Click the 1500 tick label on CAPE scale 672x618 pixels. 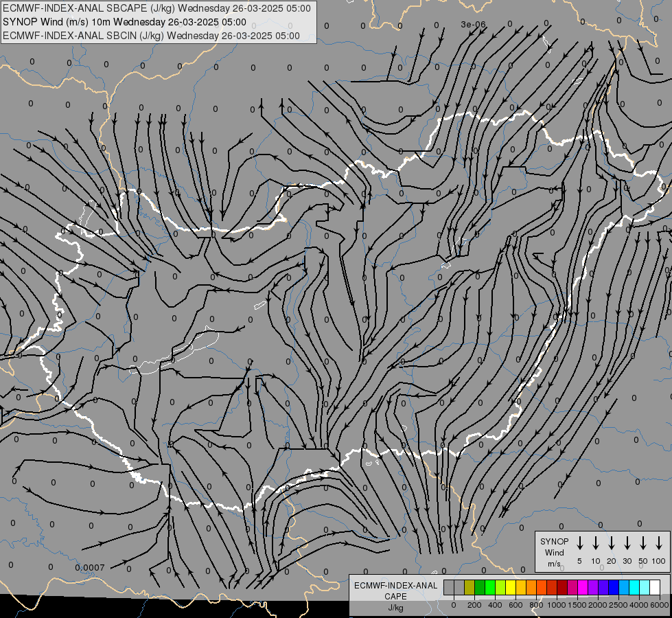577,605
